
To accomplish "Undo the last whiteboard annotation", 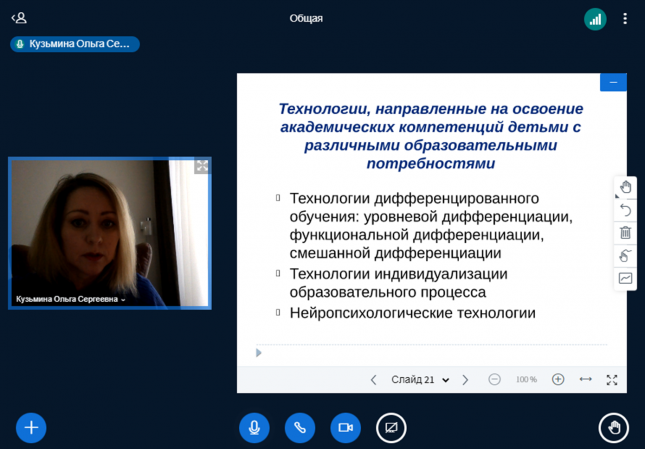I will (625, 210).
